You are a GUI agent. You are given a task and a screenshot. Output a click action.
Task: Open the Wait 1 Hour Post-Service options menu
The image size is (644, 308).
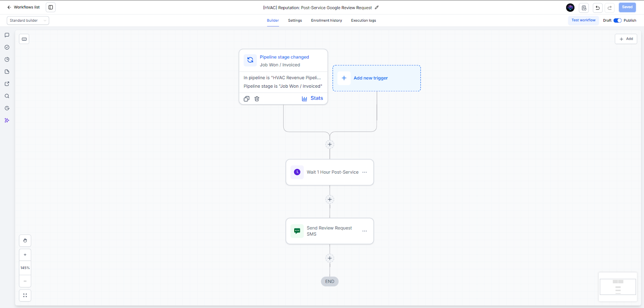[x=365, y=172]
